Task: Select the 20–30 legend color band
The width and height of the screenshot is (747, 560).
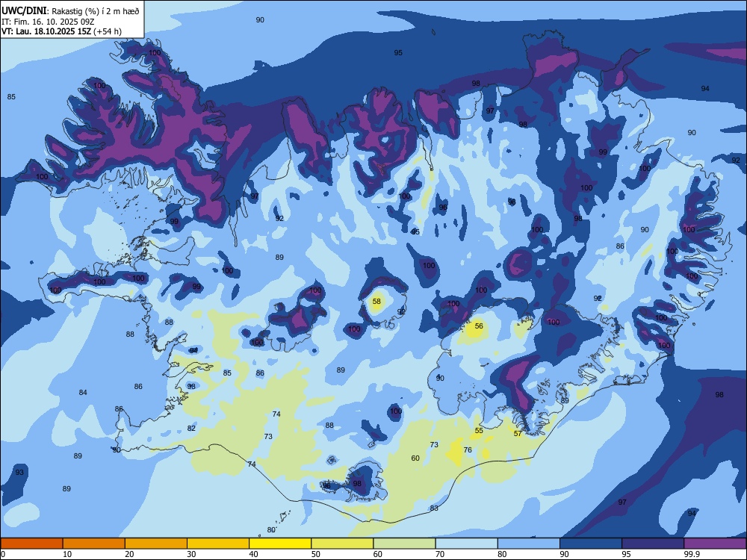Action: click(x=156, y=544)
